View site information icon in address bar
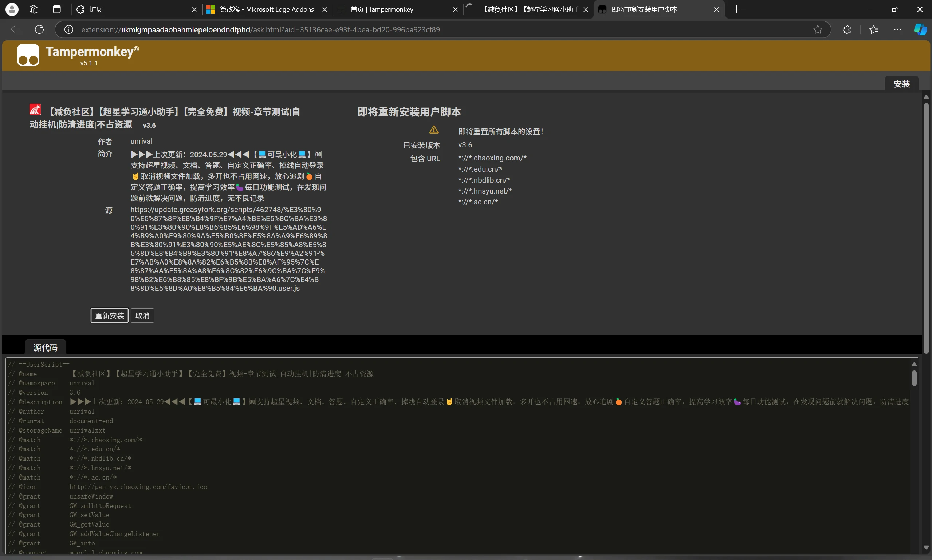Image resolution: width=932 pixels, height=560 pixels. [69, 29]
